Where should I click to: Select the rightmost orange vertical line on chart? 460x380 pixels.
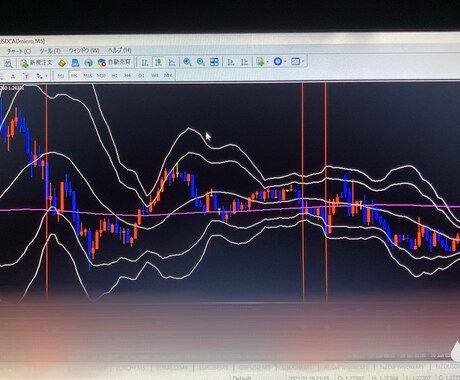[326, 192]
